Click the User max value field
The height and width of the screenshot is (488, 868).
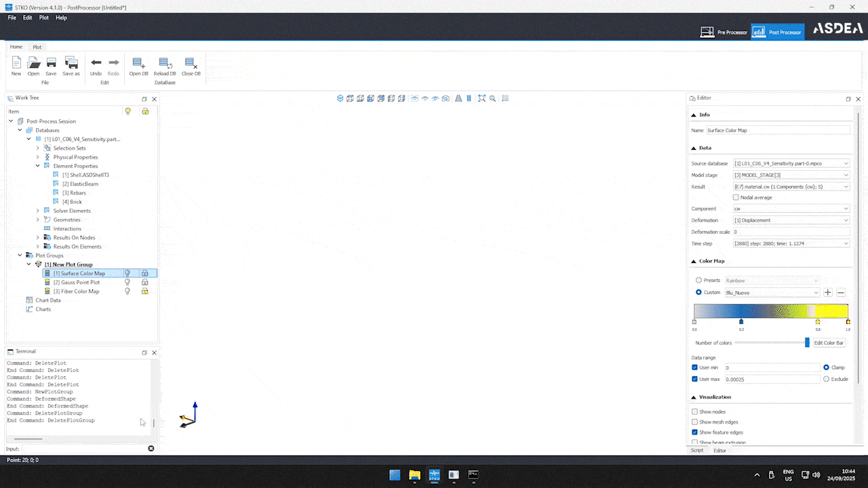pyautogui.click(x=772, y=379)
